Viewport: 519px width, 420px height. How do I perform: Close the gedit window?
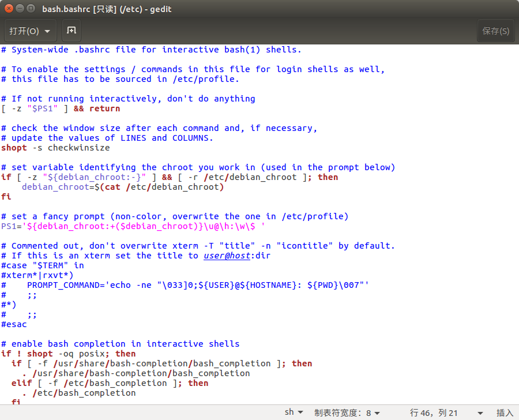pos(9,9)
